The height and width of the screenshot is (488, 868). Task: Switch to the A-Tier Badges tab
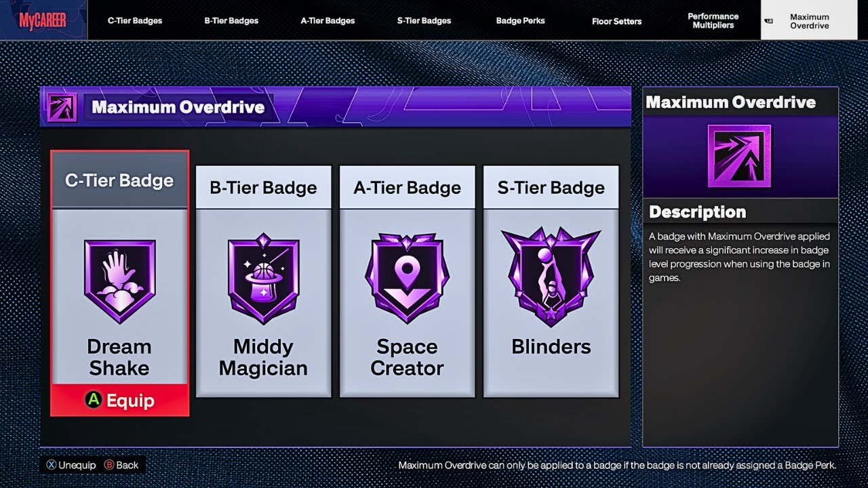(x=328, y=20)
